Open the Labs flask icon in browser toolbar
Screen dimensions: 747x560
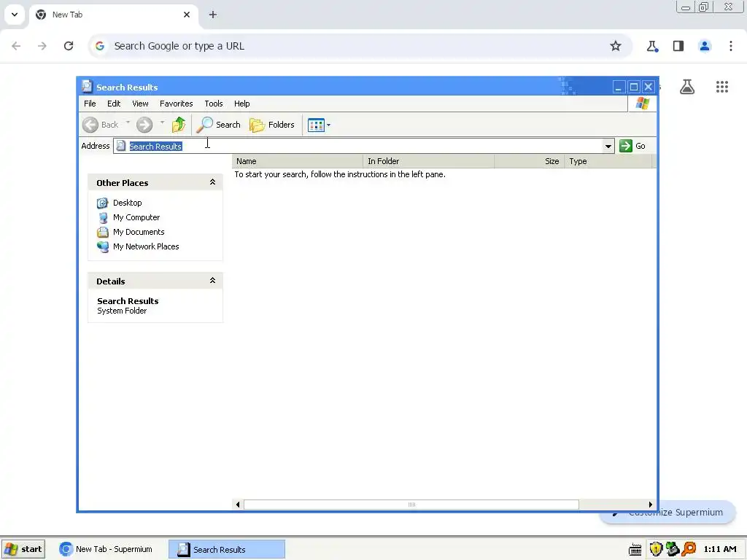coord(652,46)
